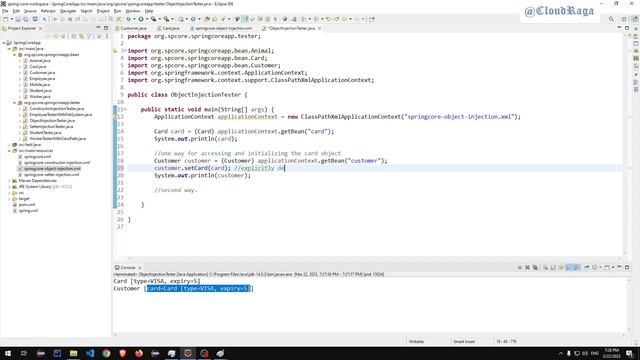Collapse org.spcore.springcoreapp.bean package
The height and width of the screenshot is (360, 640).
(x=15, y=54)
